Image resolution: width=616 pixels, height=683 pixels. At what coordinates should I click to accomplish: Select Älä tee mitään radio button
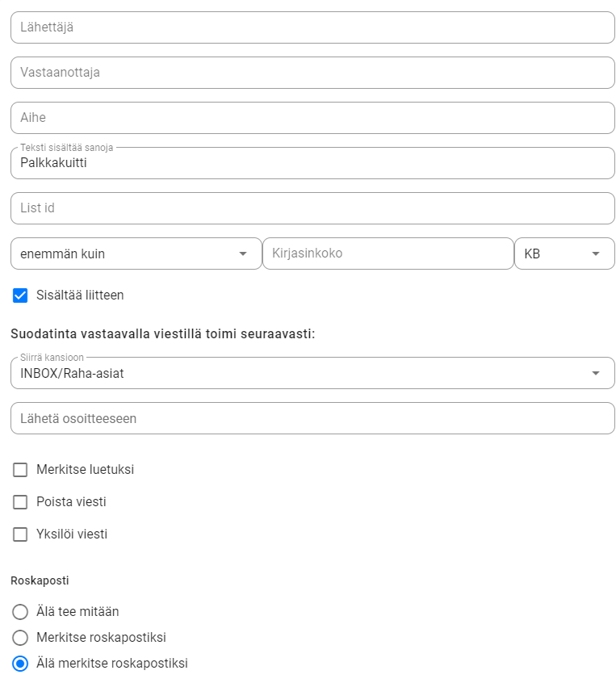pyautogui.click(x=20, y=612)
